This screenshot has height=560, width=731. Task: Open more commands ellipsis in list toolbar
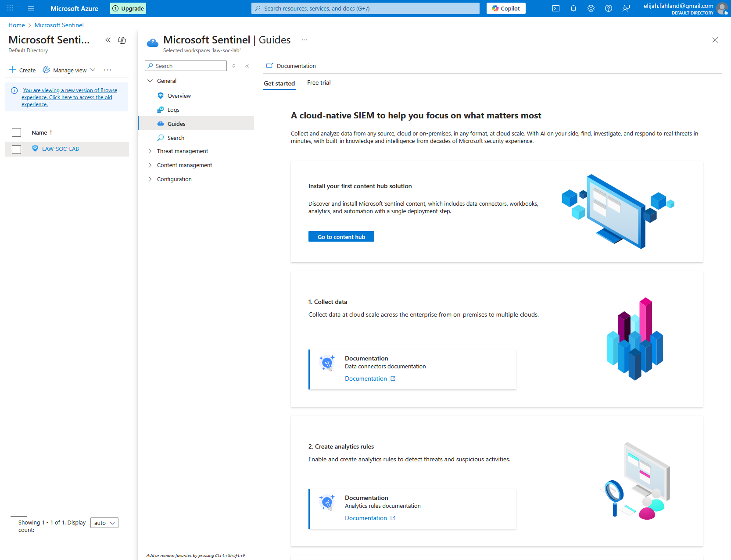click(x=107, y=70)
